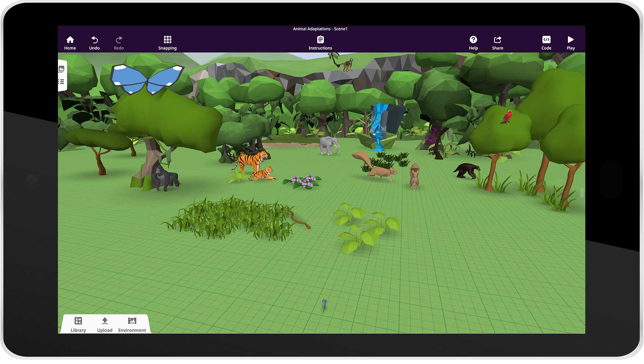Click the Redo button

tap(119, 43)
